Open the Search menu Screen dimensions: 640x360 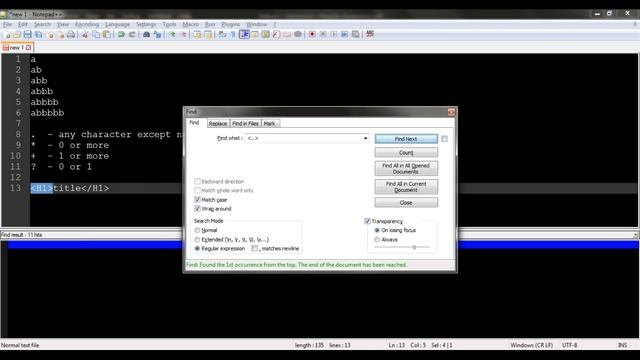coord(42,24)
